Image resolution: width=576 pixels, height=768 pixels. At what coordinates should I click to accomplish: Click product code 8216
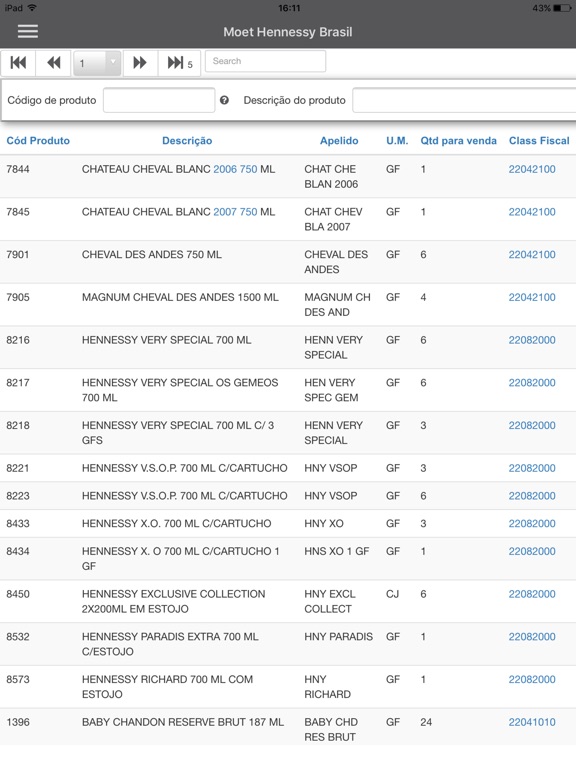[18, 339]
